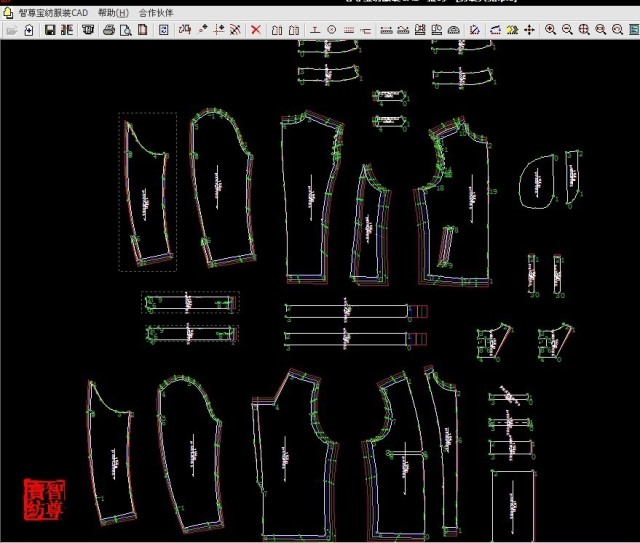Choose the zoom-to-fit crosshair magnifier icon
The image size is (640, 543).
[x=584, y=30]
